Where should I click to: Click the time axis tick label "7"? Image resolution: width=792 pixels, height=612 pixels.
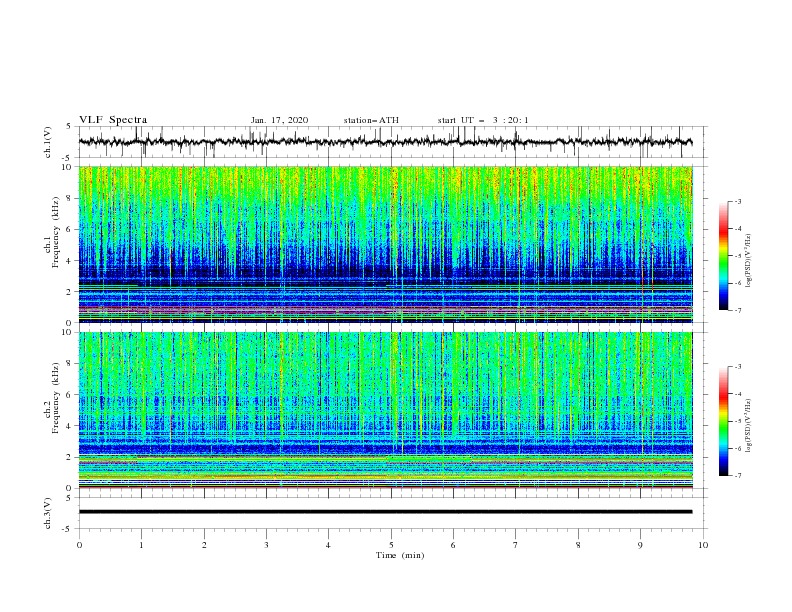click(x=516, y=545)
